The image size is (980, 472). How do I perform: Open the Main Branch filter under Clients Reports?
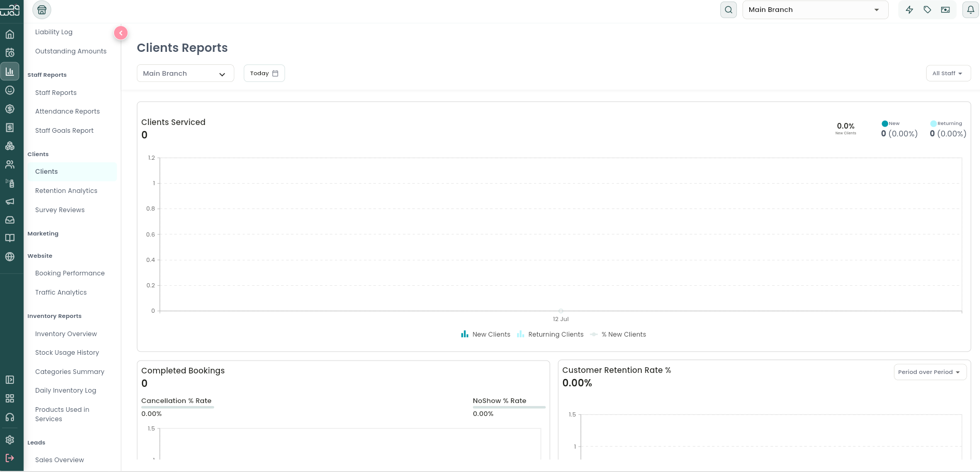(186, 73)
